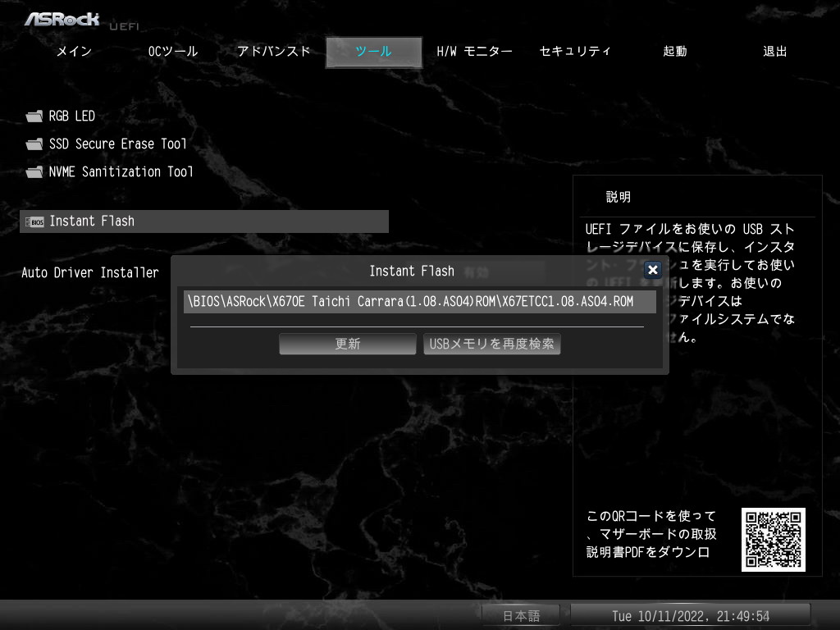Open the メイン tab

[x=74, y=52]
